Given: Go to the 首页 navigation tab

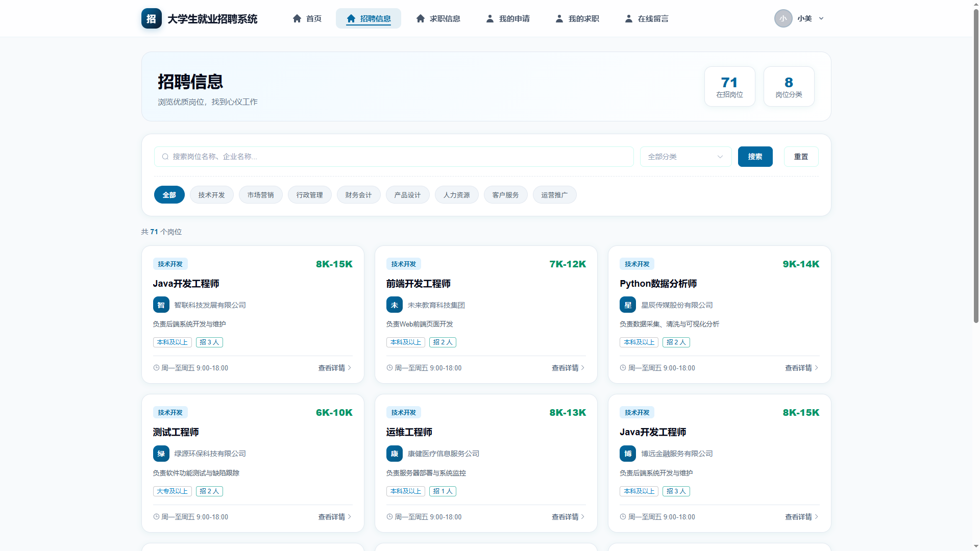Looking at the screenshot, I should (307, 18).
